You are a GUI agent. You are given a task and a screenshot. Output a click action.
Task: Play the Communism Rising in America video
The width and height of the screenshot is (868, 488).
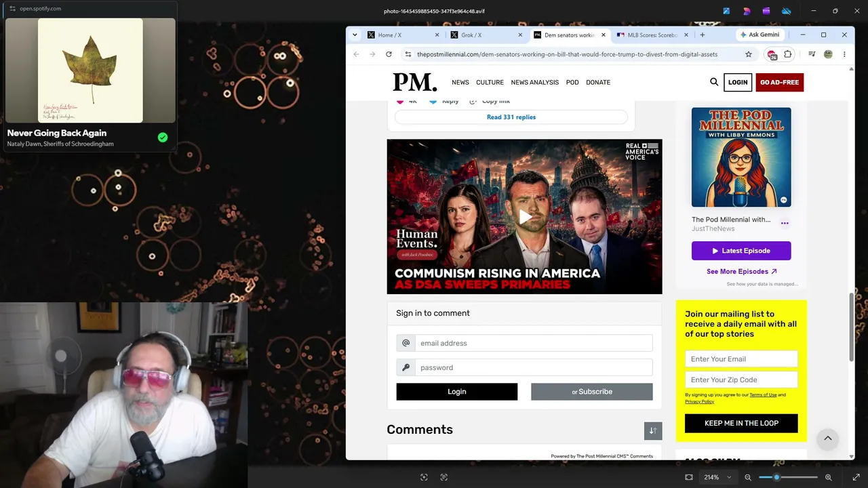524,217
